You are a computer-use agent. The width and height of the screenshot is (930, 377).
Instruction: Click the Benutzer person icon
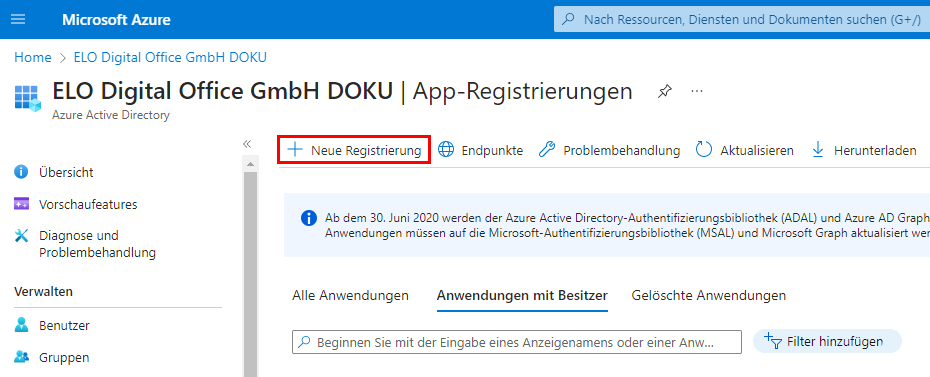(21, 325)
